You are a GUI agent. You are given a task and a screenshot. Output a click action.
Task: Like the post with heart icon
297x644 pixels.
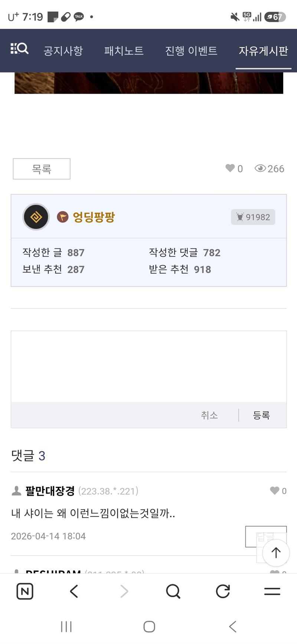230,168
